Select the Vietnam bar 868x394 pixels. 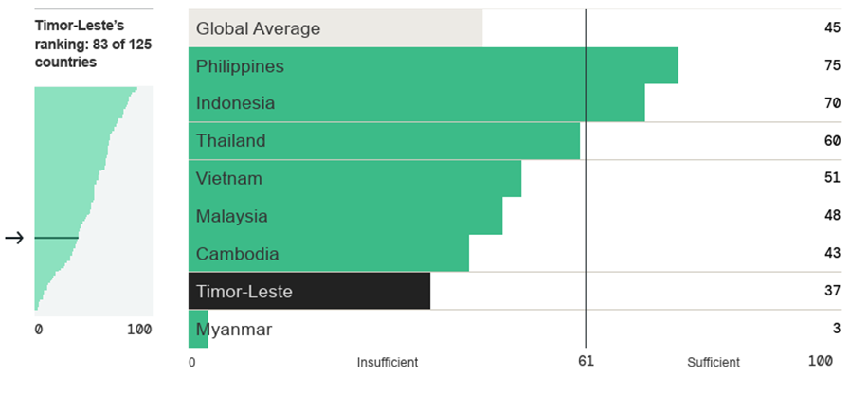click(x=354, y=178)
